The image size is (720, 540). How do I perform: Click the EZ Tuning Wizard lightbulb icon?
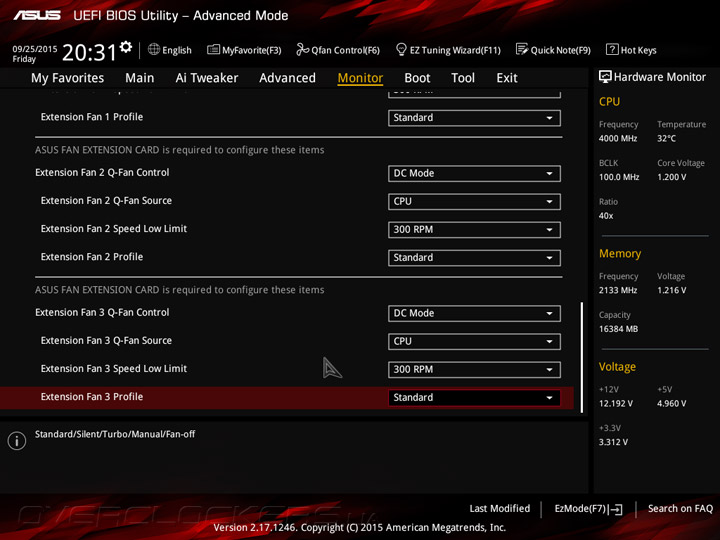(x=401, y=49)
